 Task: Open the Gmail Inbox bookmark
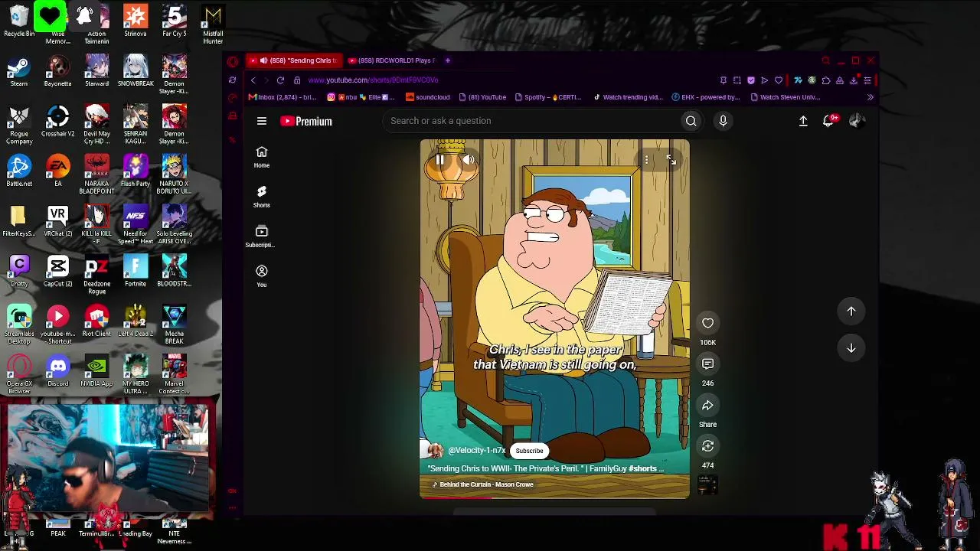click(x=283, y=97)
